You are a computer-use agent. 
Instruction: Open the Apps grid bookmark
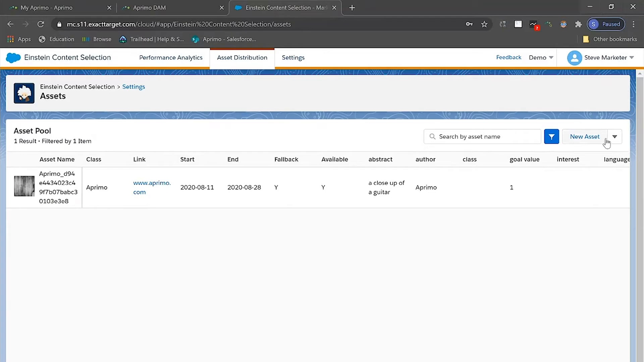point(19,39)
